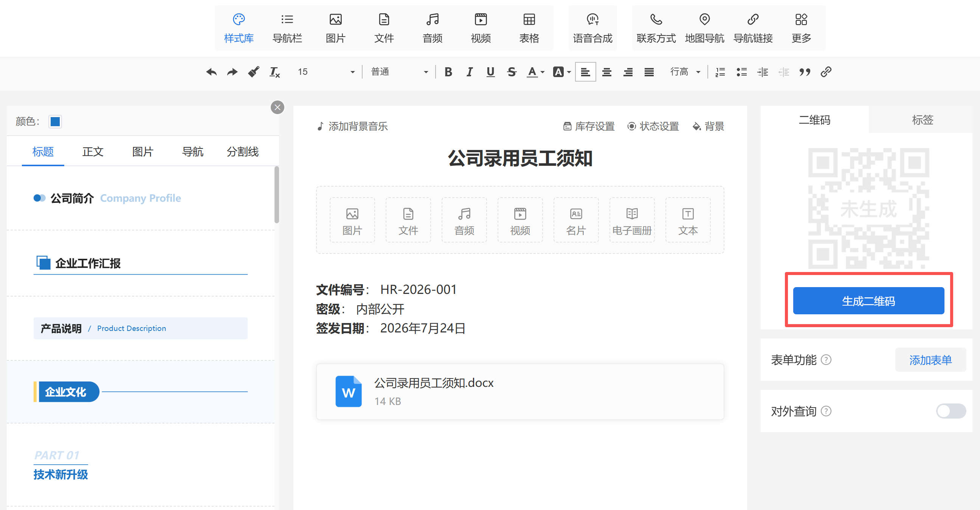Switch to the 正文 style tab
The width and height of the screenshot is (980, 510).
[x=93, y=151]
